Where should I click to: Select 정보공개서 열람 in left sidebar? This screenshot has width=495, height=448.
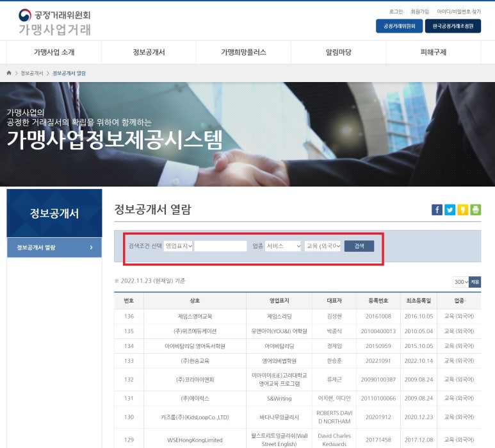point(54,247)
